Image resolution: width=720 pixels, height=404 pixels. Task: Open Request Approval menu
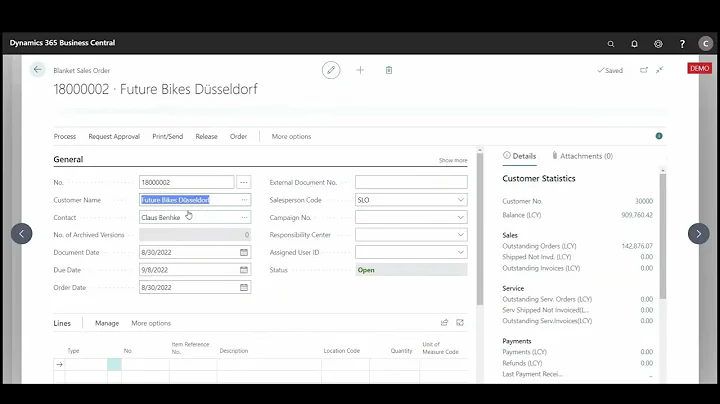(114, 136)
